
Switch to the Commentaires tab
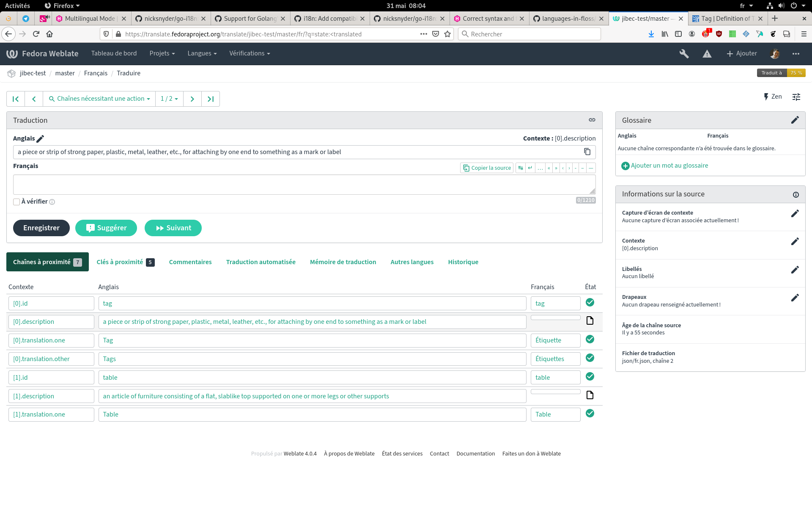pyautogui.click(x=190, y=262)
